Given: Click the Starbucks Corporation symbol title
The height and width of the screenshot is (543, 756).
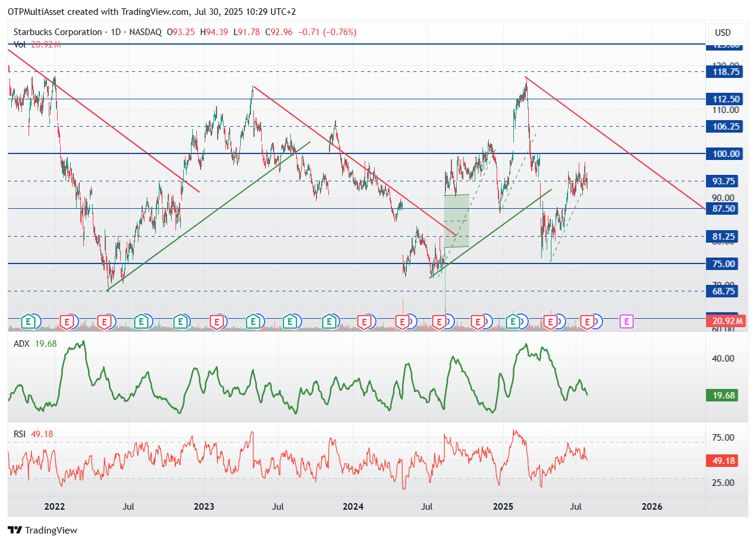Looking at the screenshot, I should pyautogui.click(x=58, y=32).
